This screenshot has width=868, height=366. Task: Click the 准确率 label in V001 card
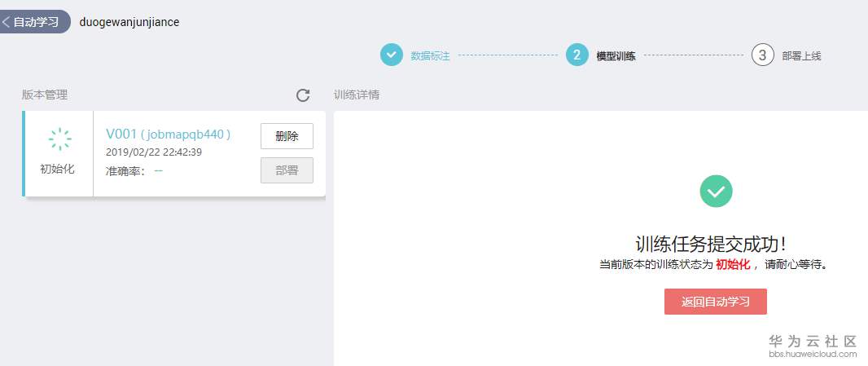(125, 171)
